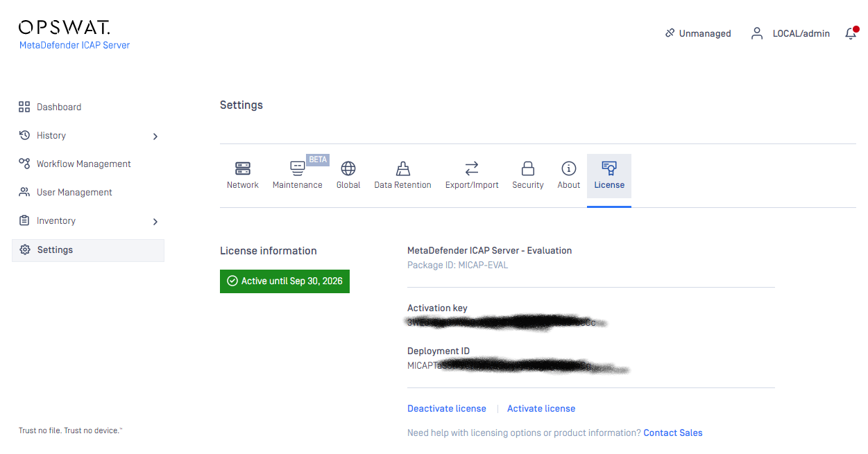Switch to the Security tab label
868x454 pixels.
528,185
